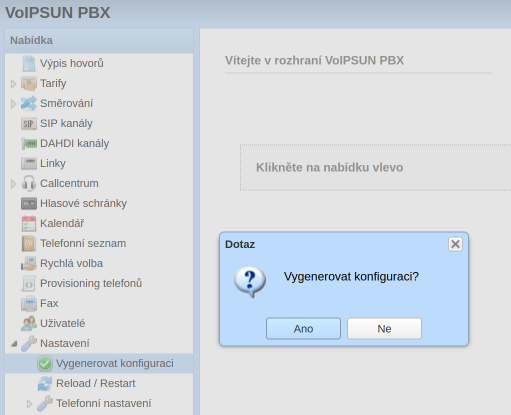The height and width of the screenshot is (415, 511).
Task: Expand the Callcentrum tree node
Action: 13,184
